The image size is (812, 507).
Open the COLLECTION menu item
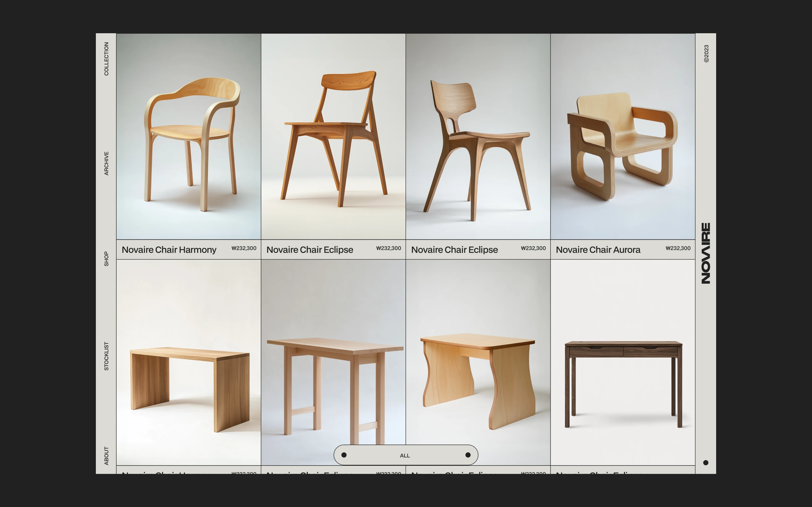pos(106,59)
